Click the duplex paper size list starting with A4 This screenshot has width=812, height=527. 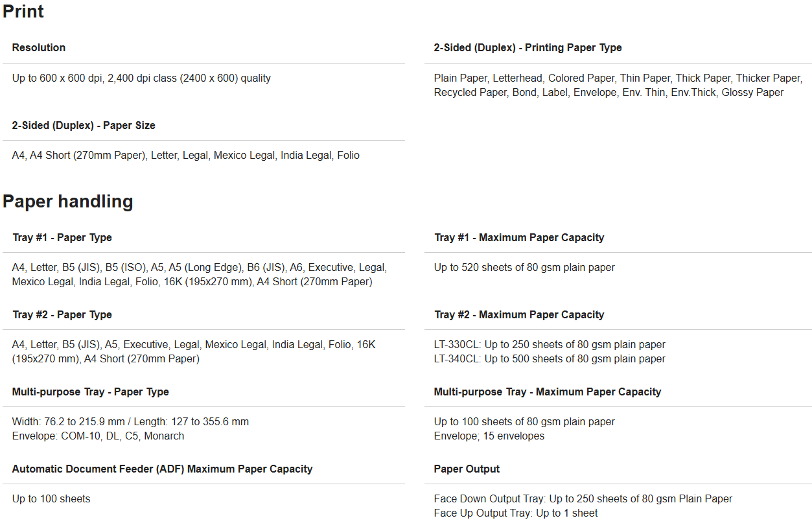point(185,156)
